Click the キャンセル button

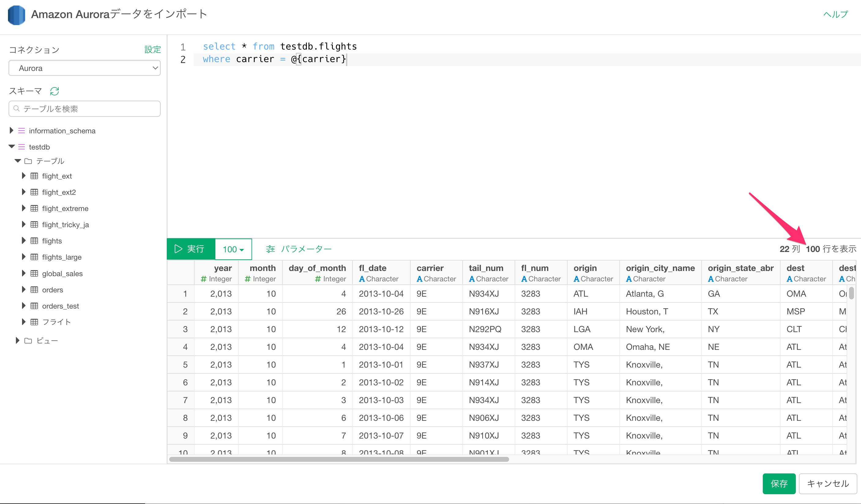(828, 484)
